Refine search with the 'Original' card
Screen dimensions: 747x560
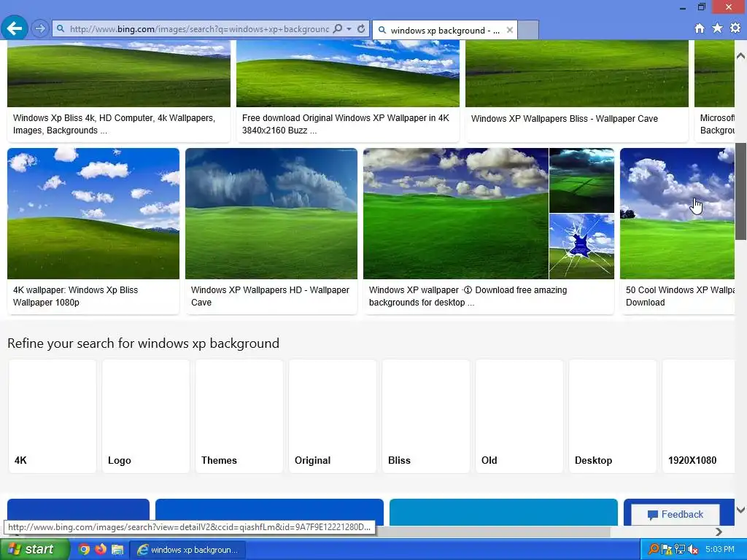[333, 416]
